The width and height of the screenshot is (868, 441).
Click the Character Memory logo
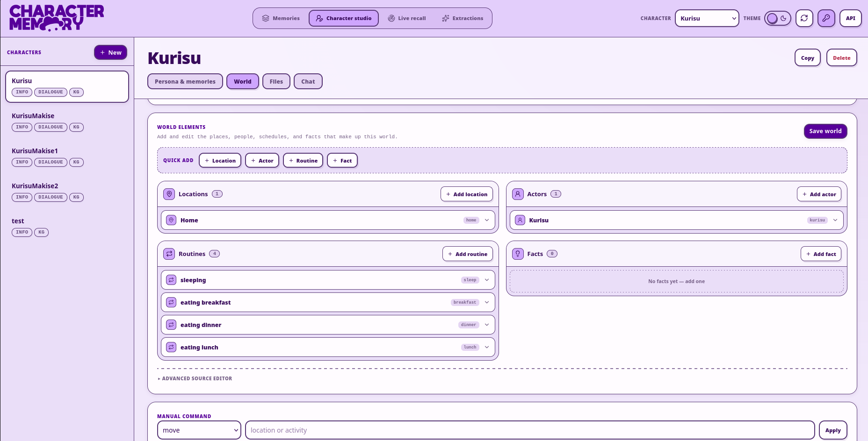point(57,18)
